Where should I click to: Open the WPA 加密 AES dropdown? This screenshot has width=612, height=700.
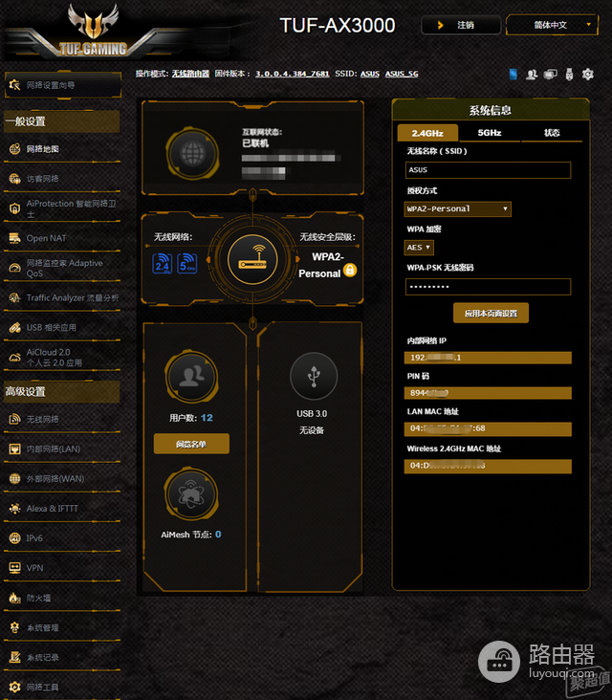[x=419, y=248]
